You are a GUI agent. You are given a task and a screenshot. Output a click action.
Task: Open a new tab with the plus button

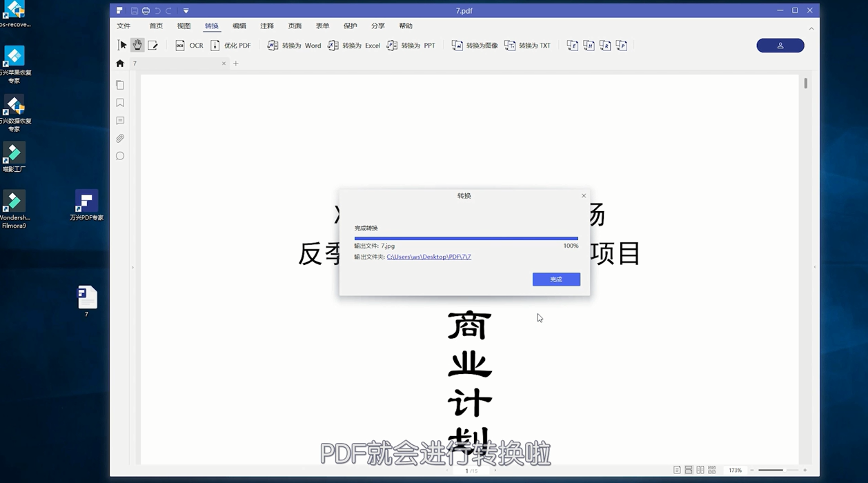point(236,63)
